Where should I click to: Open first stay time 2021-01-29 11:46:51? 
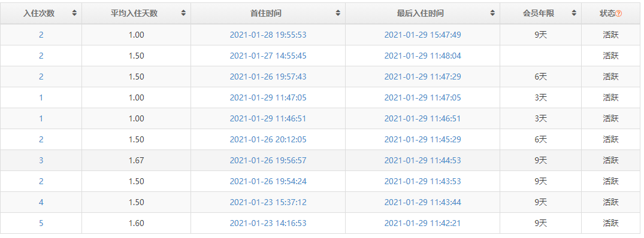(268, 119)
